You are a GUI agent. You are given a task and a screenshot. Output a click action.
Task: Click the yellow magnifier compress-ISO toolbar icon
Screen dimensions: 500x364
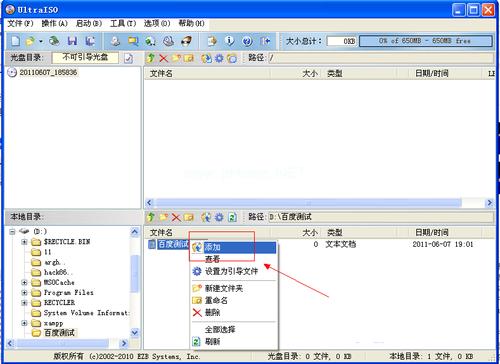[x=133, y=41]
